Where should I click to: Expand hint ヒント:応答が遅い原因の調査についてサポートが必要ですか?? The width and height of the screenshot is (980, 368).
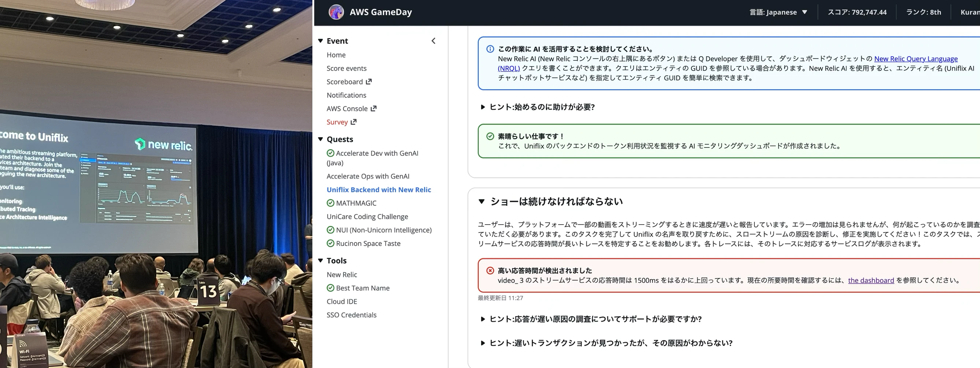591,319
